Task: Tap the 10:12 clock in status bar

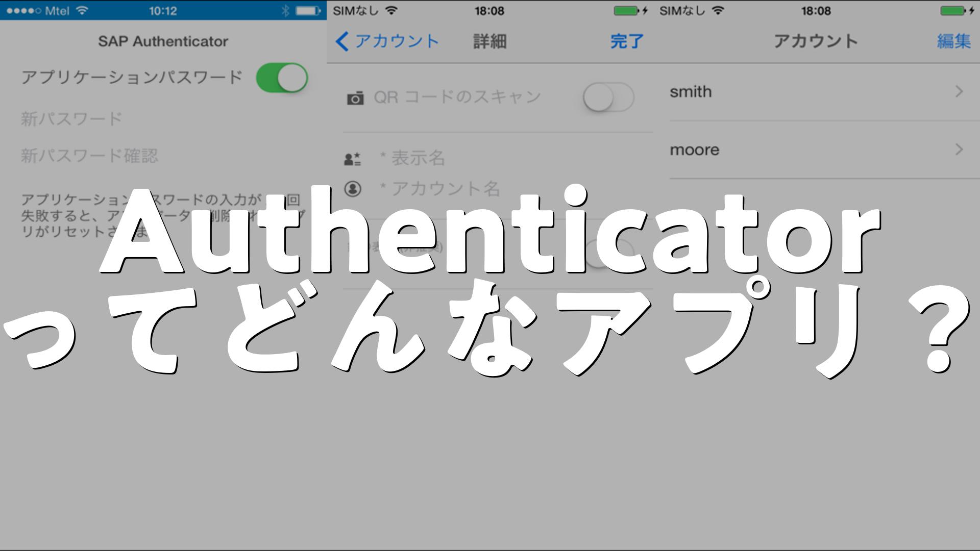Action: coord(163,11)
